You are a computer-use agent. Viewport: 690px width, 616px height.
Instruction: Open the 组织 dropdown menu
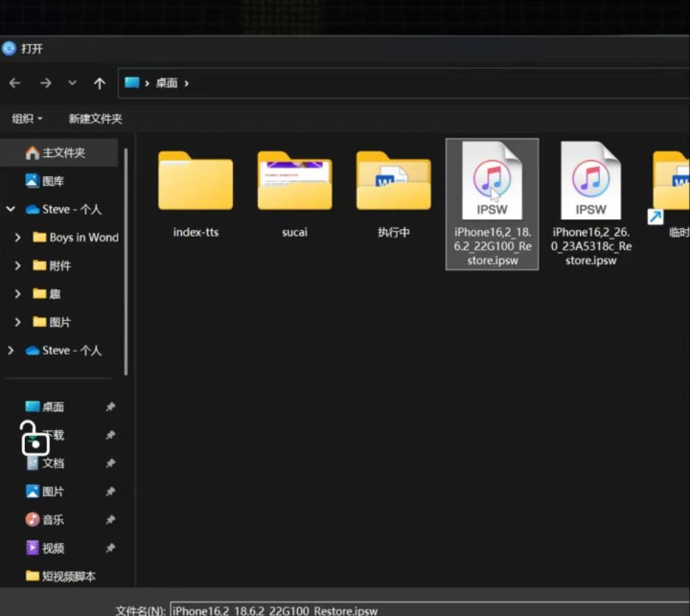[27, 119]
